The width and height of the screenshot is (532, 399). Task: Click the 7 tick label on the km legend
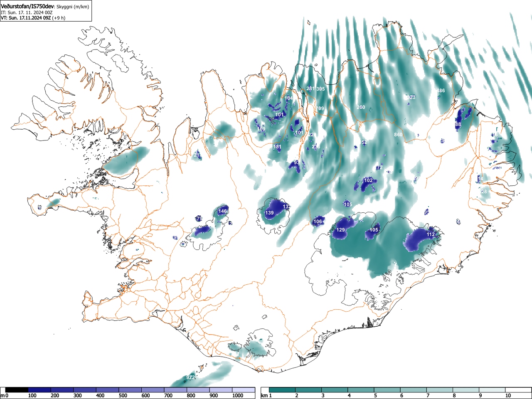click(x=428, y=396)
